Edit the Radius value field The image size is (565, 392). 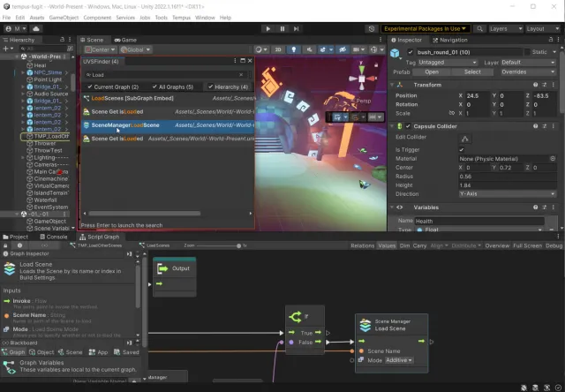point(508,177)
